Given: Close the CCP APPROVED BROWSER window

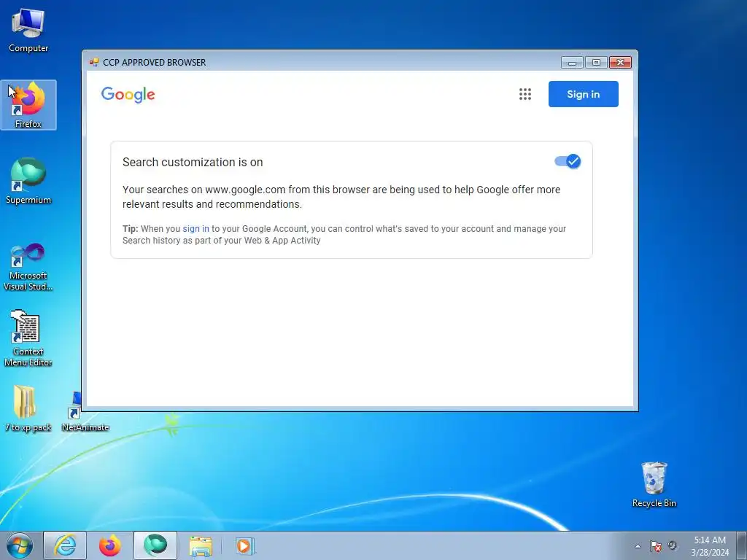Looking at the screenshot, I should (620, 63).
